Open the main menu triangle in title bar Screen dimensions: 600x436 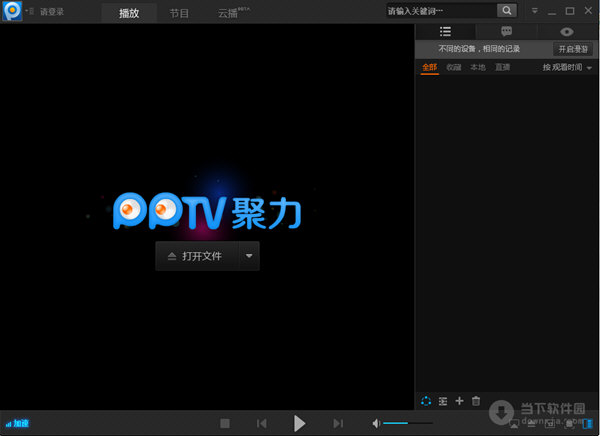tap(535, 11)
